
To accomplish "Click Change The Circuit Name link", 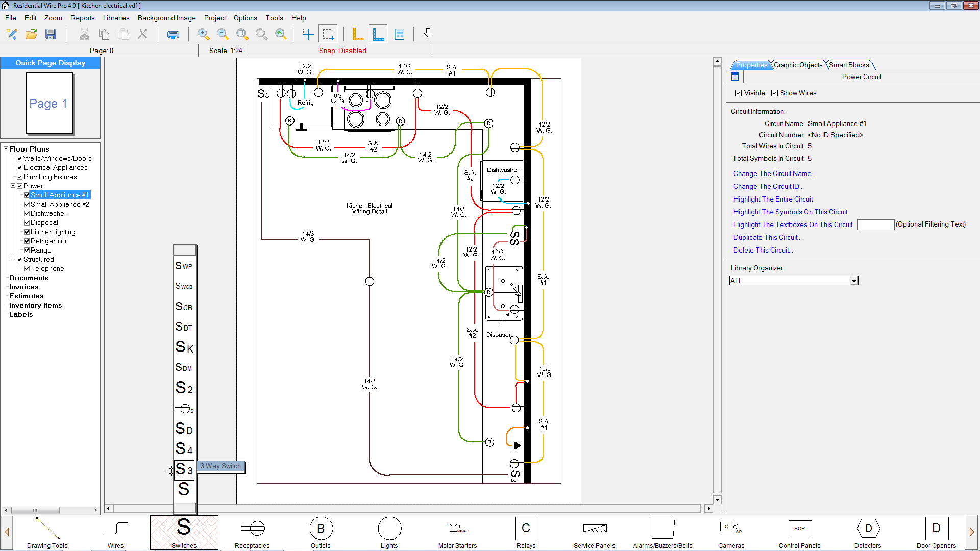I will (x=774, y=174).
